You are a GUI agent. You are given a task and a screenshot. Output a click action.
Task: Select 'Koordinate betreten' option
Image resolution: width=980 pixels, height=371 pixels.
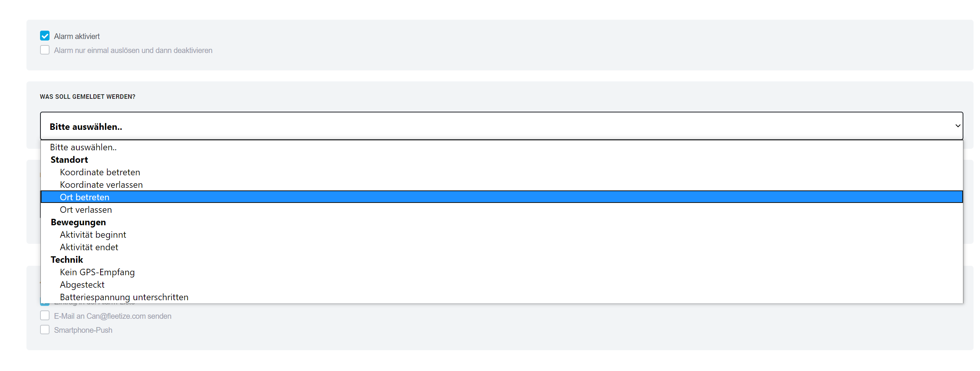(502, 172)
